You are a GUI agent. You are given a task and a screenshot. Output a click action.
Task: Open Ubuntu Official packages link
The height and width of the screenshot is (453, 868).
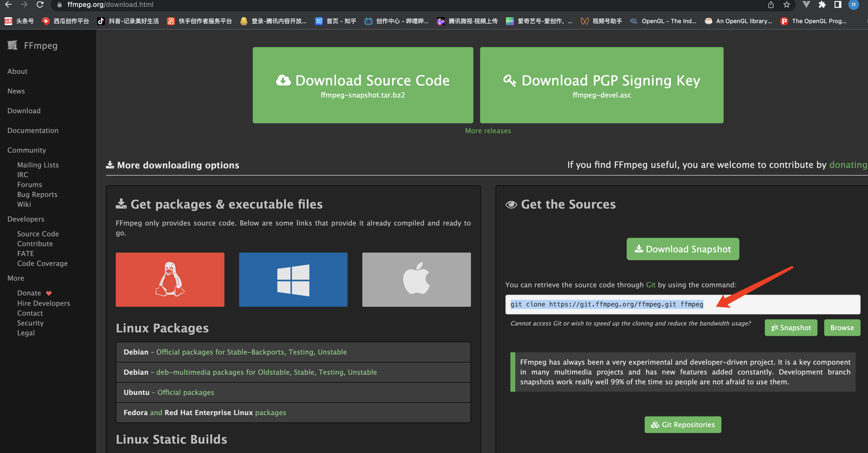[186, 392]
